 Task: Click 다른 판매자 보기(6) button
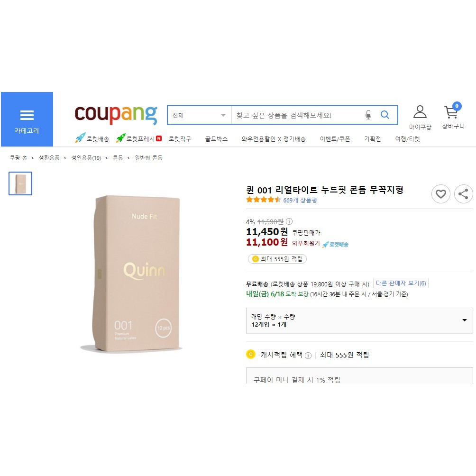click(x=401, y=283)
